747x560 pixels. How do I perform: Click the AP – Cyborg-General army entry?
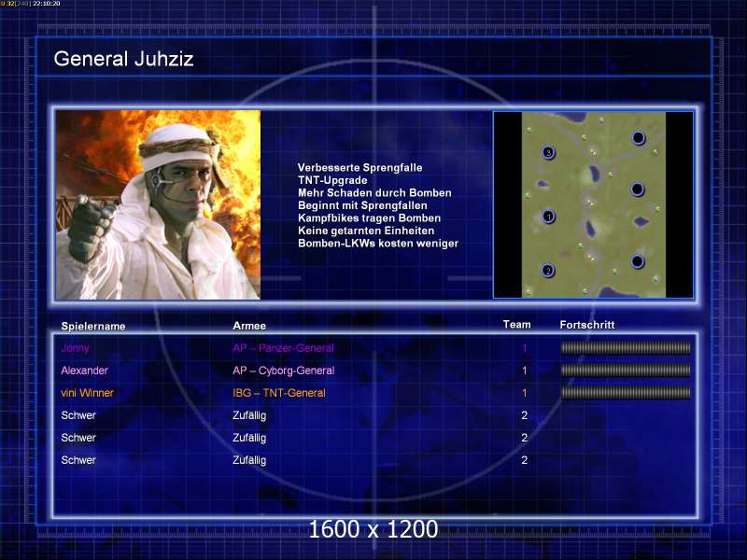click(x=284, y=371)
